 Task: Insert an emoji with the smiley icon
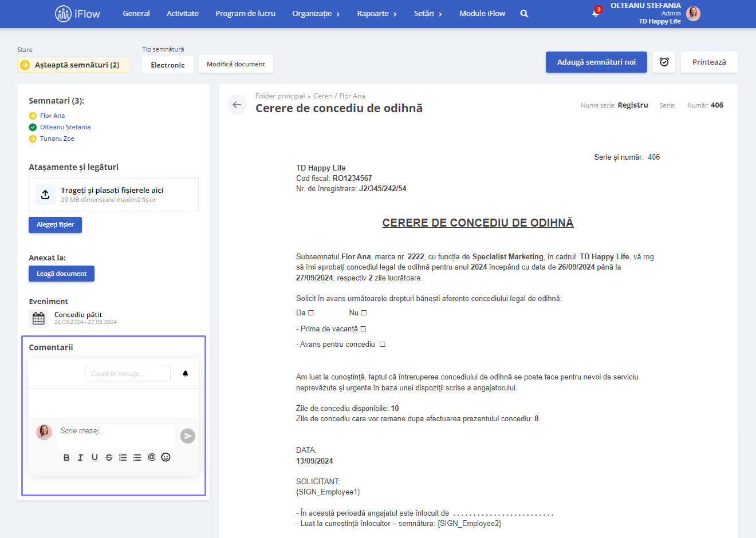click(x=166, y=457)
